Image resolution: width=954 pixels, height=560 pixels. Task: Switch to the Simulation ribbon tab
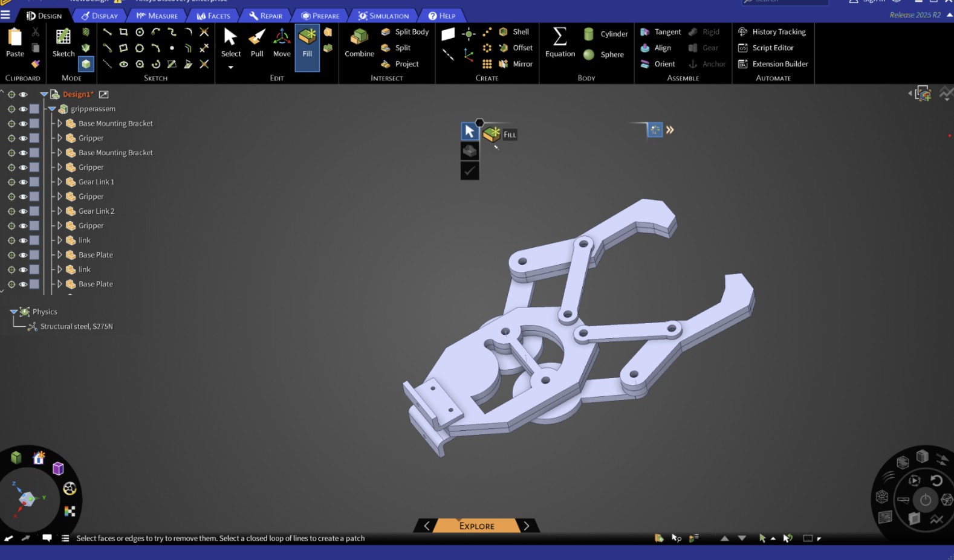383,16
